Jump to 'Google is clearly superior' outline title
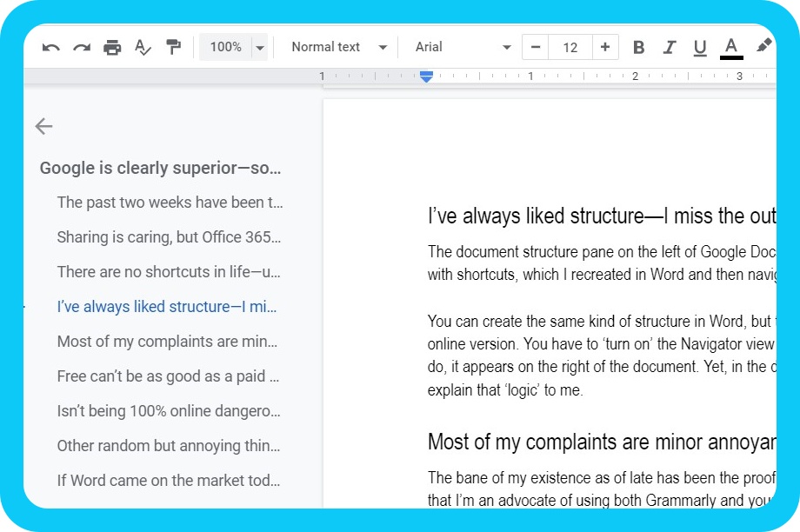 160,168
